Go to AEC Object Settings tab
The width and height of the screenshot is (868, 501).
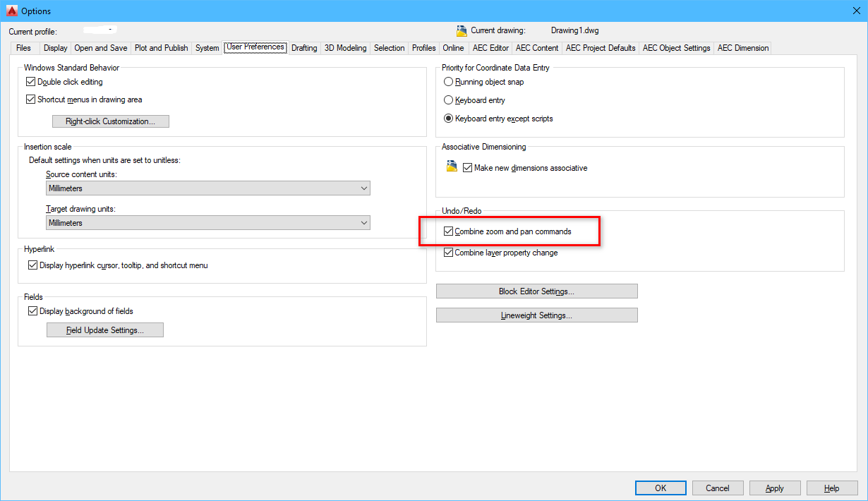pyautogui.click(x=676, y=48)
